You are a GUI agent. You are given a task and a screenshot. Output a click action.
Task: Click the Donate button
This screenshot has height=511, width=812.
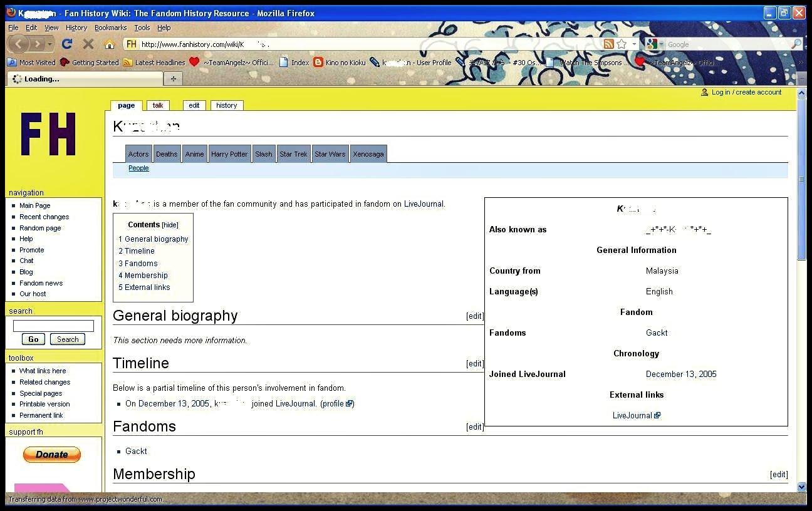coord(52,455)
